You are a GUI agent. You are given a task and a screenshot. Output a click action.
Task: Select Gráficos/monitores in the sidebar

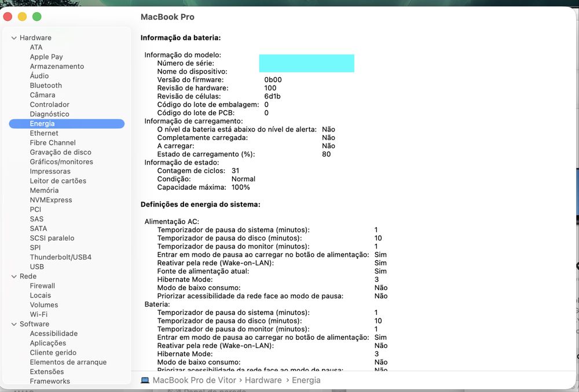point(61,162)
